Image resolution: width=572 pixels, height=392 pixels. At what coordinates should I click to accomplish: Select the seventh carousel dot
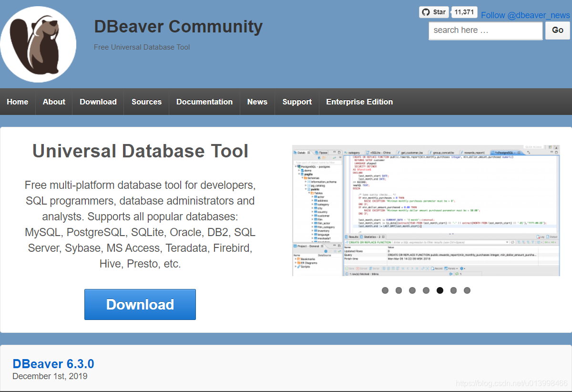467,290
